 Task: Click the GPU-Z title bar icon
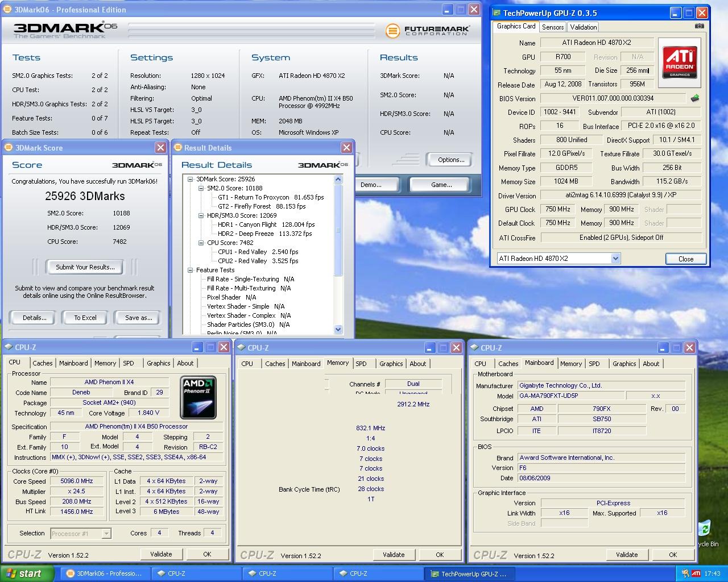coord(497,13)
